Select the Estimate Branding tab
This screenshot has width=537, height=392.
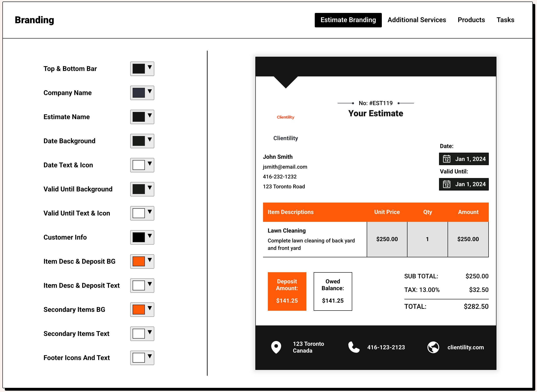[x=348, y=20]
